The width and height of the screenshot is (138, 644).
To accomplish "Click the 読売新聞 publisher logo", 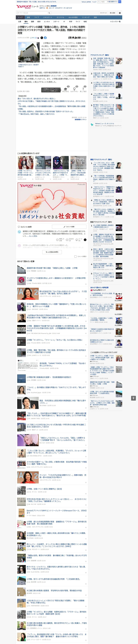I will coord(75,38).
